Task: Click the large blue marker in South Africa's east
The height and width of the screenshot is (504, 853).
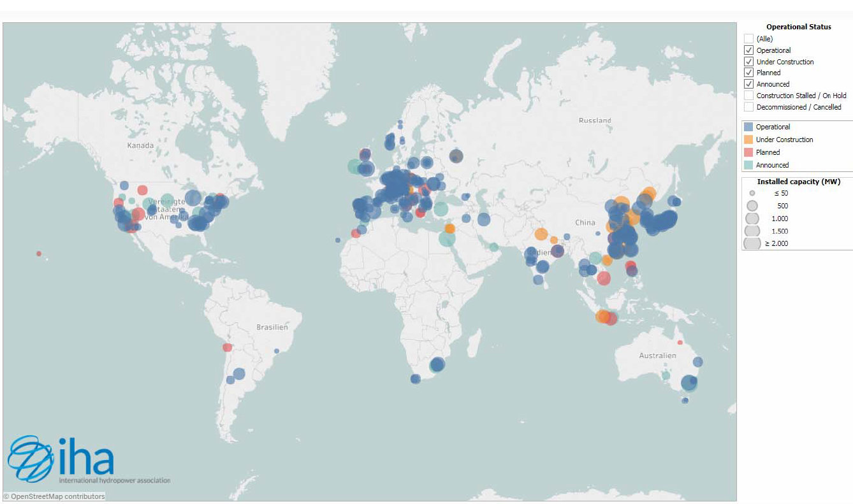Action: click(x=437, y=365)
